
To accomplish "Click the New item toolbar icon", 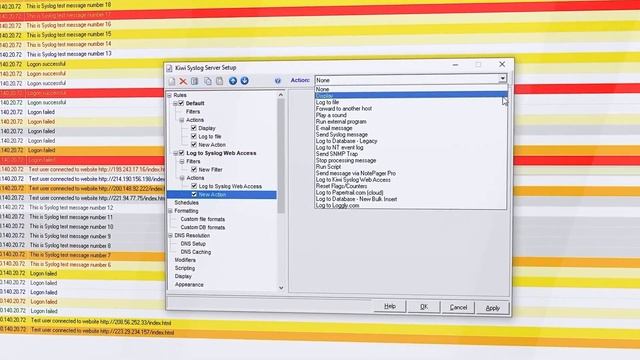I will pos(172,81).
